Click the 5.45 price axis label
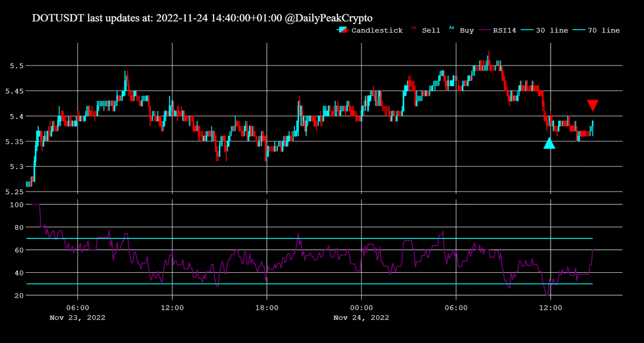This screenshot has width=644, height=343. pyautogui.click(x=13, y=91)
